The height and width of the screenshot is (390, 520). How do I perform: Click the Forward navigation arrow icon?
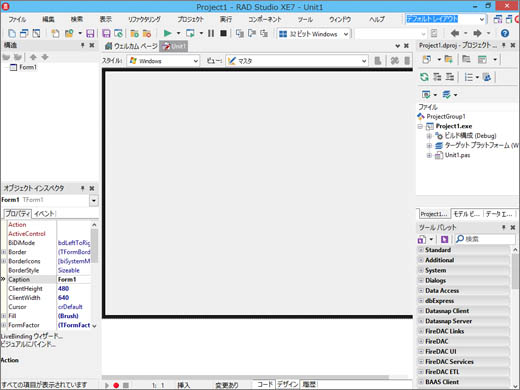[x=477, y=33]
